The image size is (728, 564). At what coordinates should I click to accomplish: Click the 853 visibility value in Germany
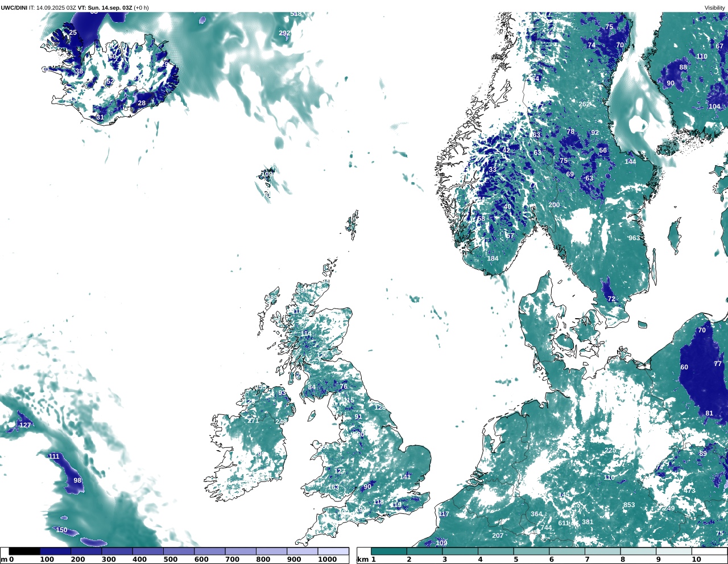coord(629,505)
